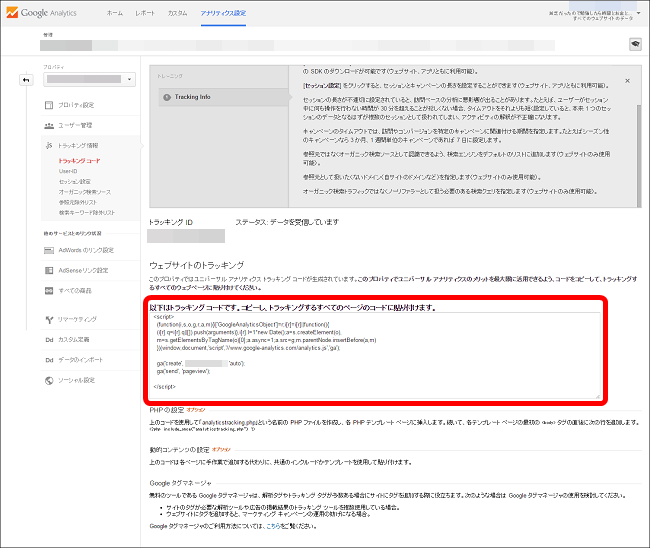Click the 動的コンテンツの設定 heading

[179, 450]
